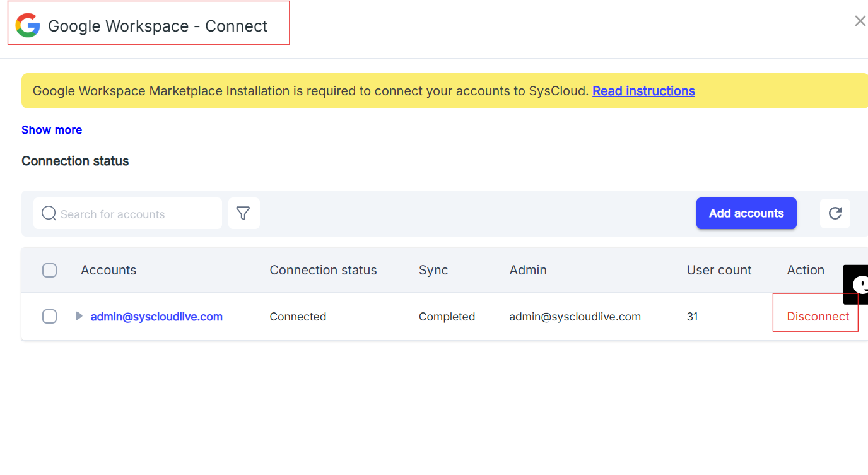Click the Action column header
Screen dimensions: 868x475
(x=806, y=270)
